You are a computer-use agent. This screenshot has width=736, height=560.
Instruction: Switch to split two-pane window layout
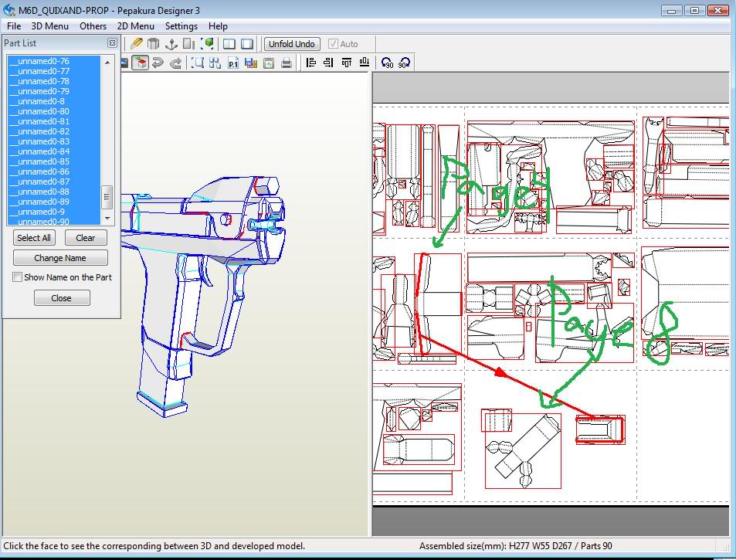pyautogui.click(x=229, y=44)
